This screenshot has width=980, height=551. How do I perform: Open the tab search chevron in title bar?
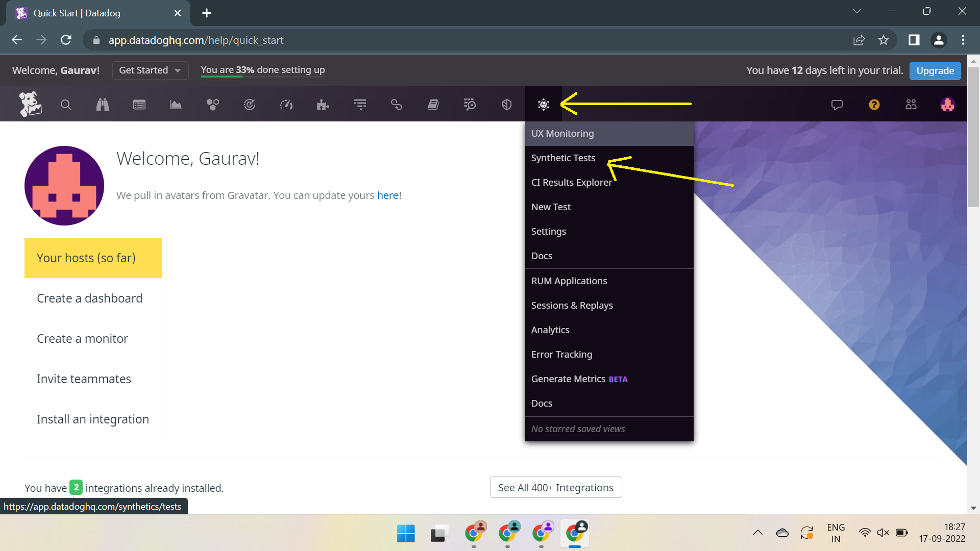pyautogui.click(x=857, y=11)
